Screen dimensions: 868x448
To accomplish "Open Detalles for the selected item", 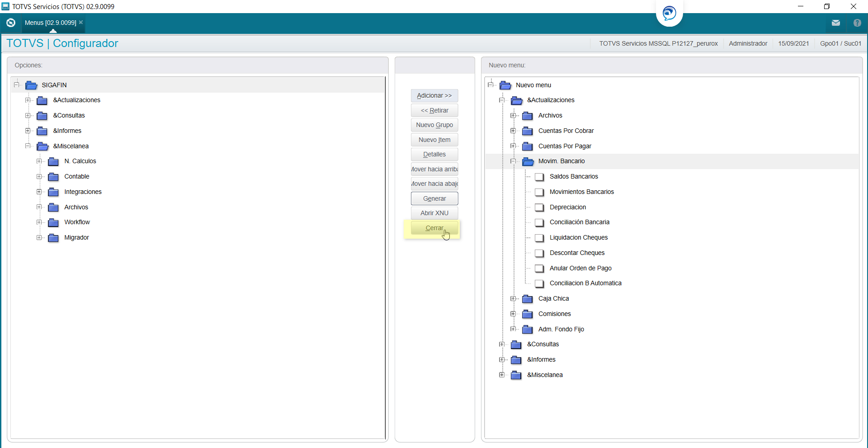I will point(434,154).
